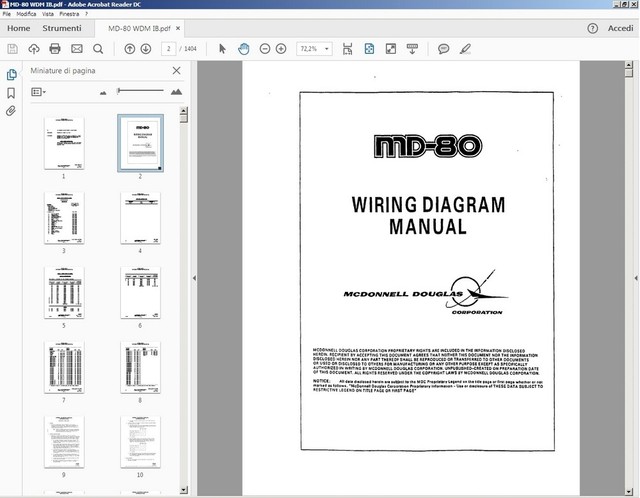Open the help question mark icon
The width and height of the screenshot is (640, 498).
point(592,28)
